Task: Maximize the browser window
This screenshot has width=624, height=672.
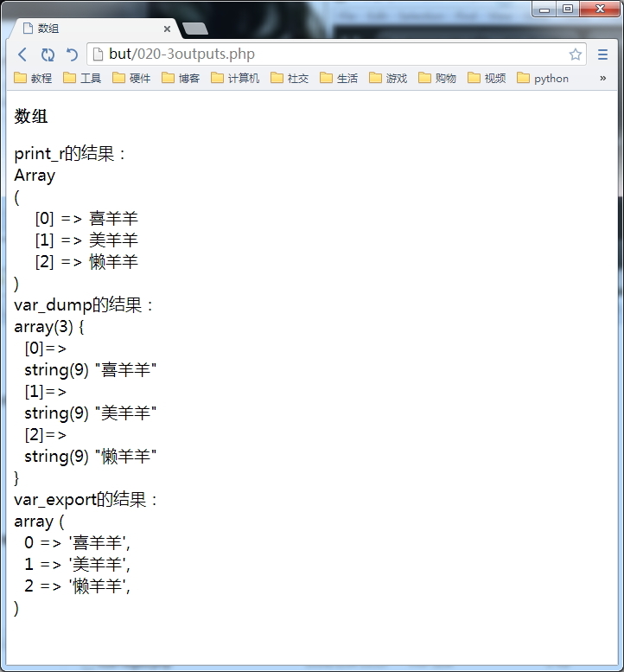Action: pyautogui.click(x=568, y=9)
